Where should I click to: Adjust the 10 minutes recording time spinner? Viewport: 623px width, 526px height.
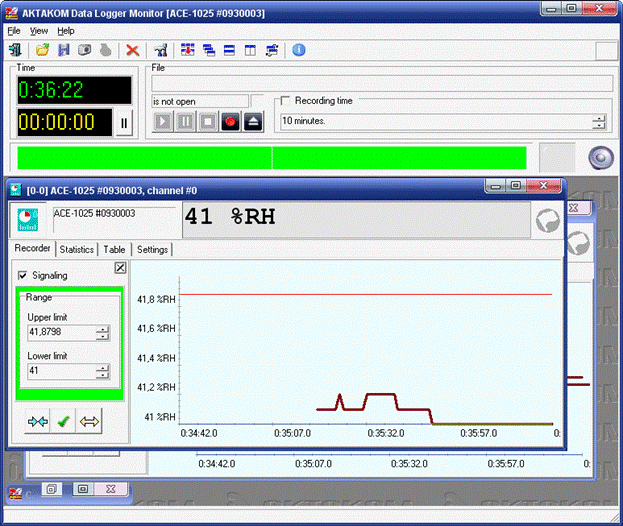coord(599,121)
